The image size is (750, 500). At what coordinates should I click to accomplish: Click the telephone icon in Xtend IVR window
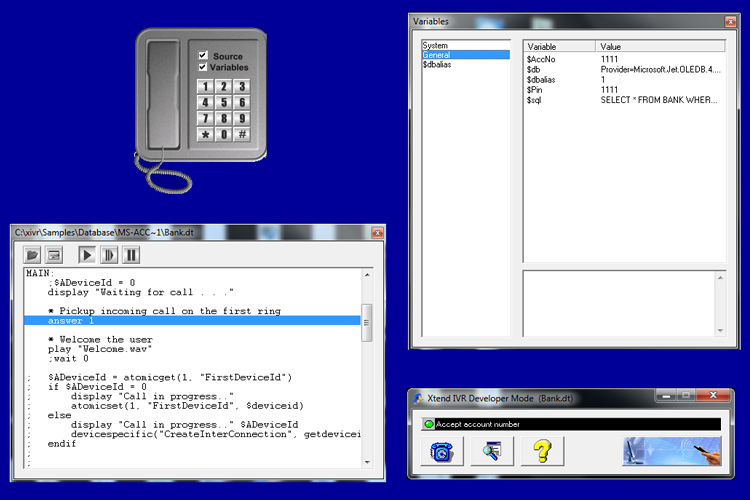pyautogui.click(x=442, y=451)
